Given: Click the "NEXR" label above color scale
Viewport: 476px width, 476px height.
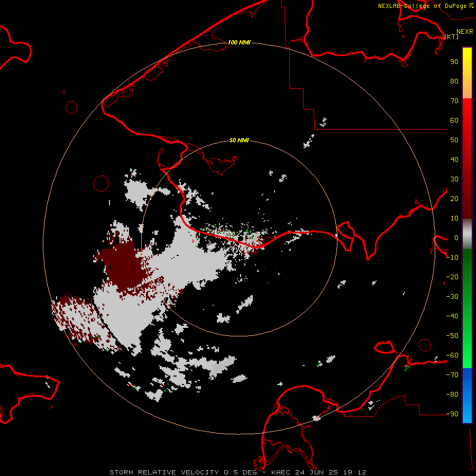Looking at the screenshot, I should coord(465,32).
